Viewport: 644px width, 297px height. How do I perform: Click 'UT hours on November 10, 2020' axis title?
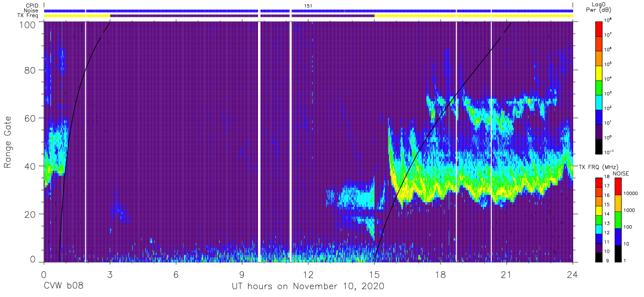[308, 287]
